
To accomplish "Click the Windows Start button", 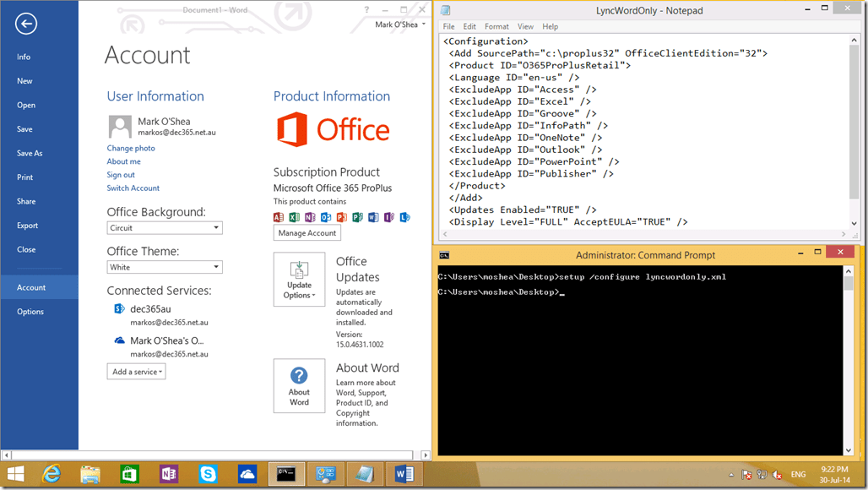I will pyautogui.click(x=15, y=474).
